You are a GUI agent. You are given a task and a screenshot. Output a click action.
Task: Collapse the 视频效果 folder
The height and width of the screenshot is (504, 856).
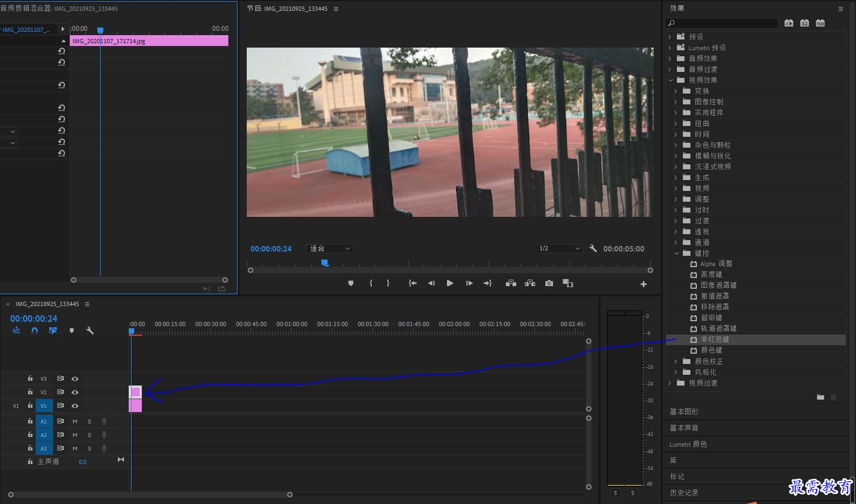670,80
